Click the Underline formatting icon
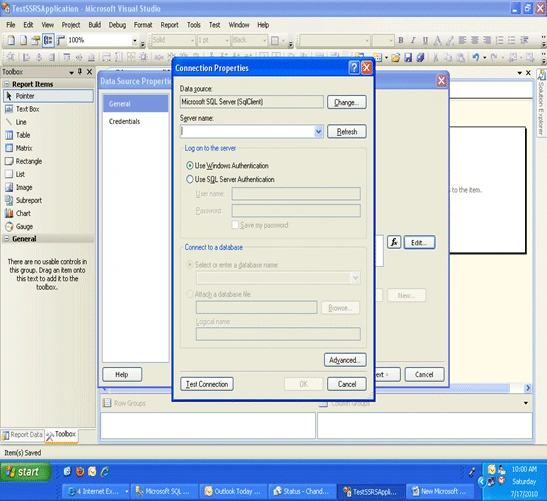 point(425,40)
